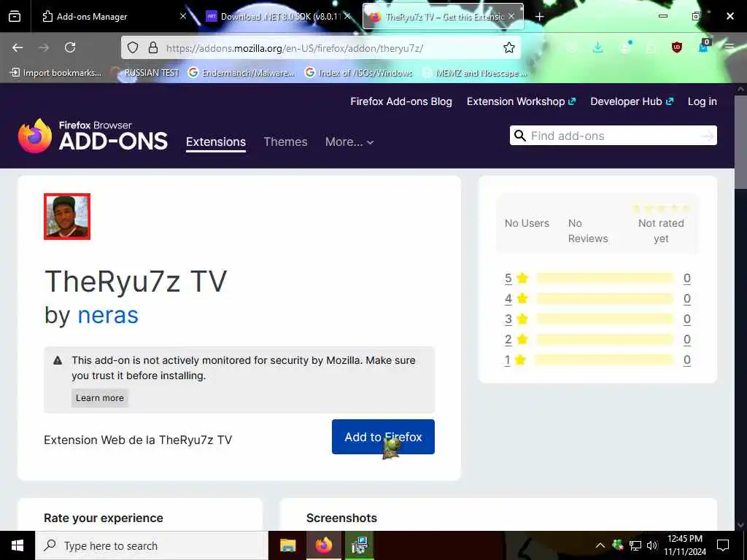Expand the More... dropdown
Screen dimensions: 747x560
349,142
